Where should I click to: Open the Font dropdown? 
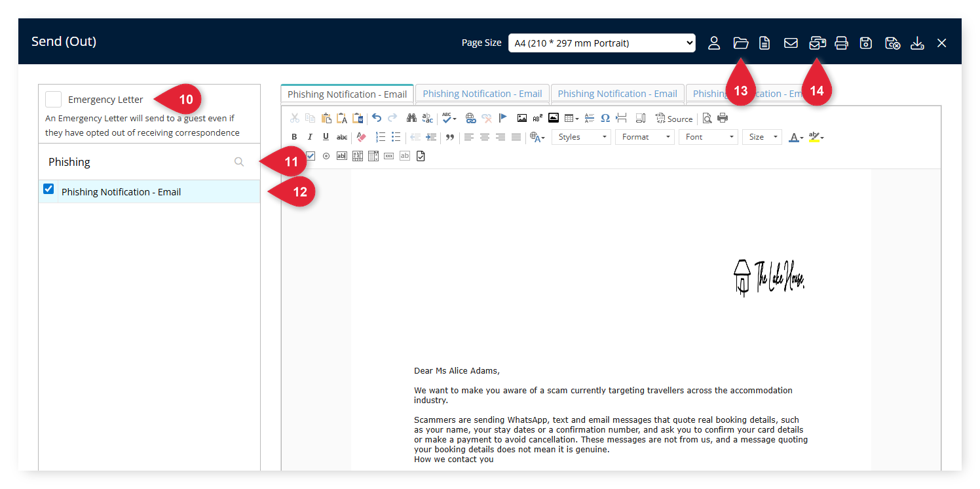pos(709,137)
